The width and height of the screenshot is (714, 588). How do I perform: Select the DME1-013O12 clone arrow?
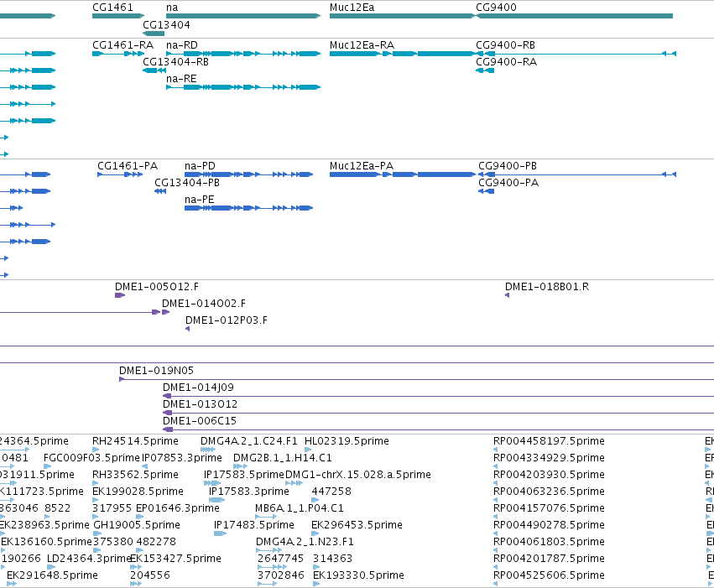click(x=168, y=413)
